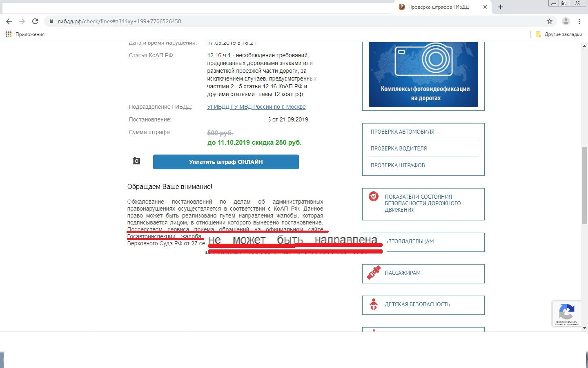Click the Комплексы фотовидеофиксации на дорогах banner
Image resolution: width=588 pixels, height=368 pixels.
[423, 74]
